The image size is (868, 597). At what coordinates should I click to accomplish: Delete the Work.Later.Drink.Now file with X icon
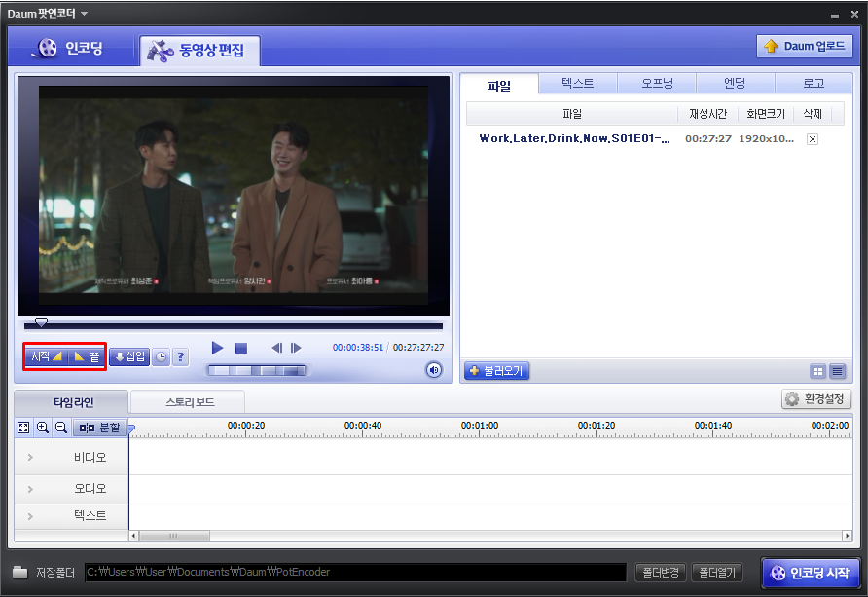click(813, 139)
